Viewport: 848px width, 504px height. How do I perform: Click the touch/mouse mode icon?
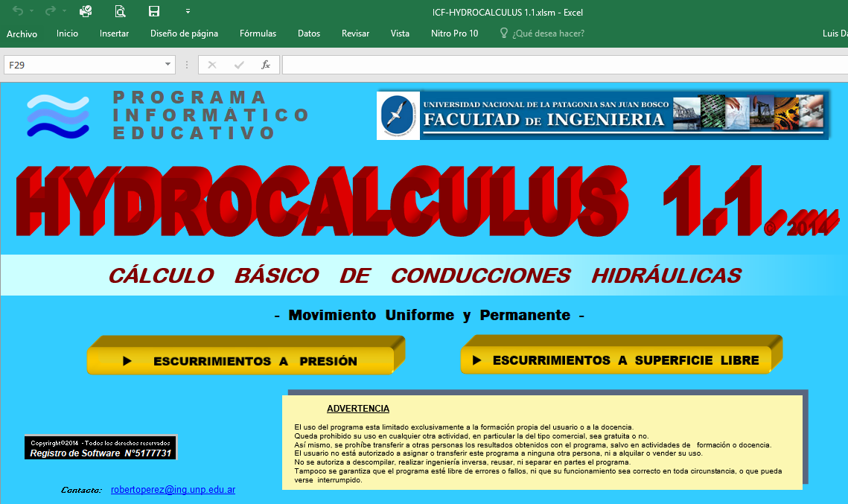pos(86,11)
